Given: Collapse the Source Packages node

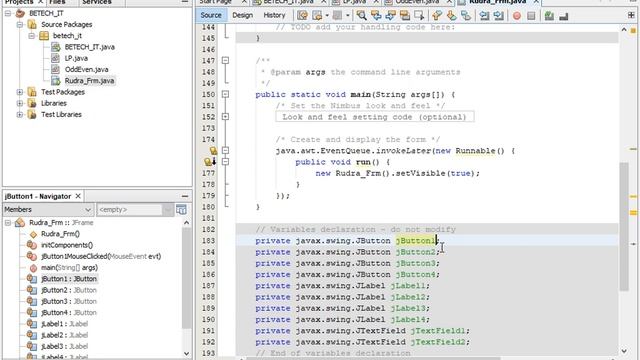Looking at the screenshot, I should (20, 24).
